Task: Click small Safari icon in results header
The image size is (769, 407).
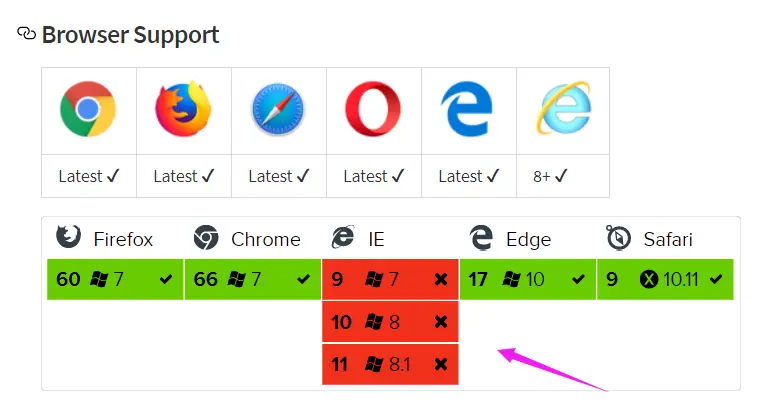Action: coord(618,238)
